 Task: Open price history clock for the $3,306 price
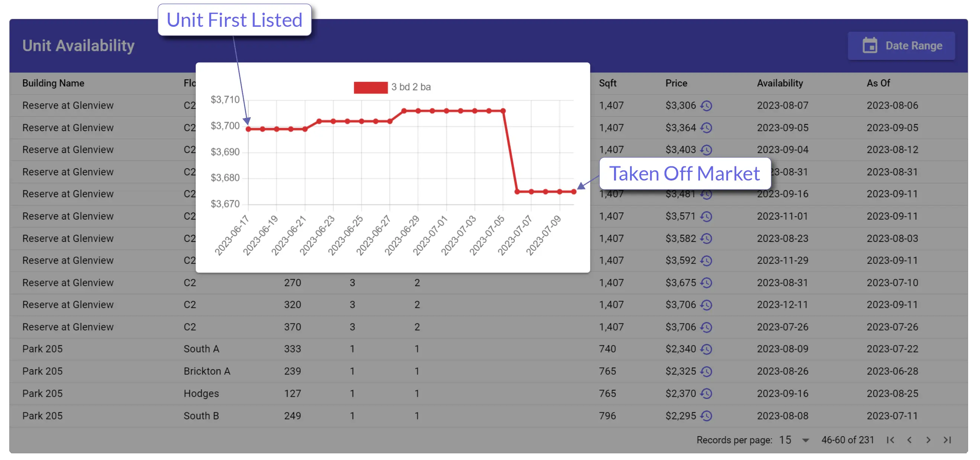[707, 105]
